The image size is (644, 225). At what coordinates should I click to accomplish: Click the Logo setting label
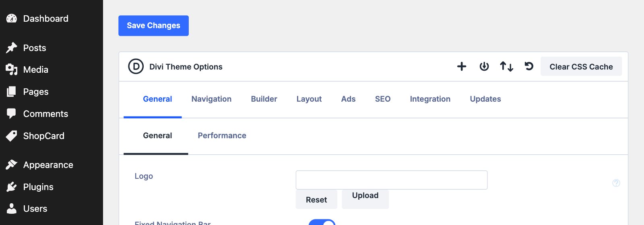point(144,176)
